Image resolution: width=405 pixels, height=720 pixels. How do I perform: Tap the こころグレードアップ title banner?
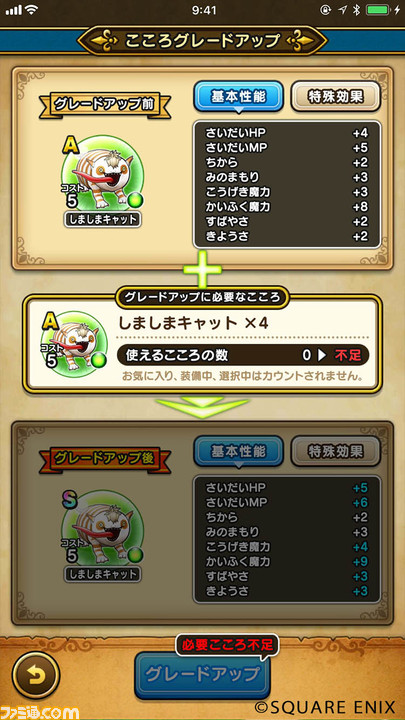tap(202, 41)
